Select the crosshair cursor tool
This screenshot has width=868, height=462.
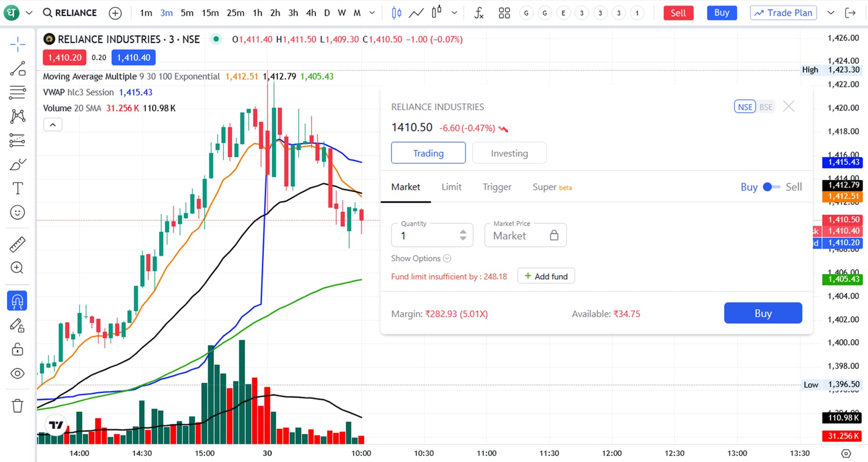click(x=18, y=45)
